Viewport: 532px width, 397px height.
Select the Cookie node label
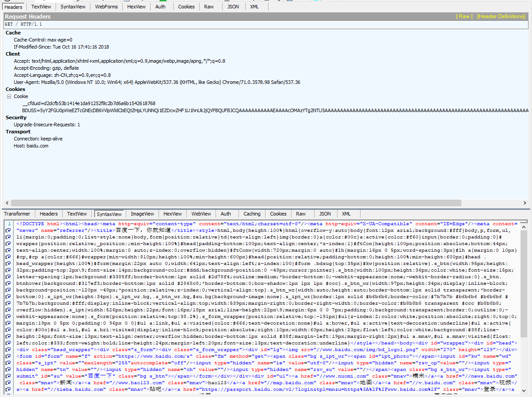click(x=21, y=96)
